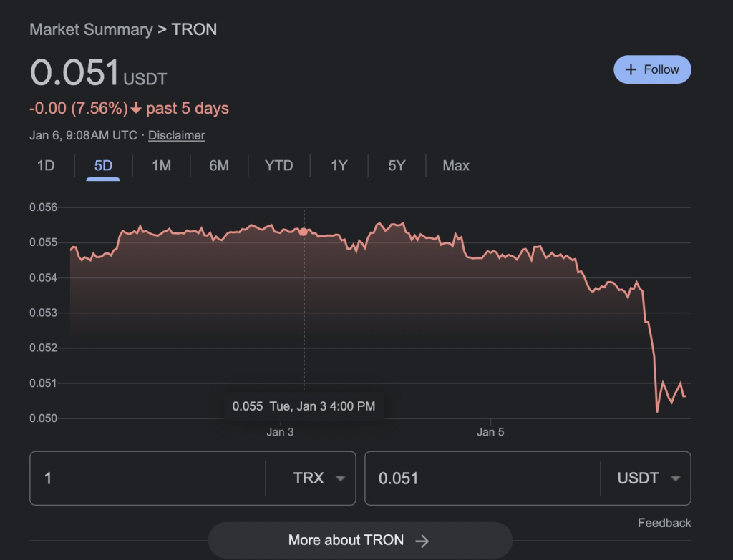Click the red down arrow price indicator

pyautogui.click(x=136, y=109)
